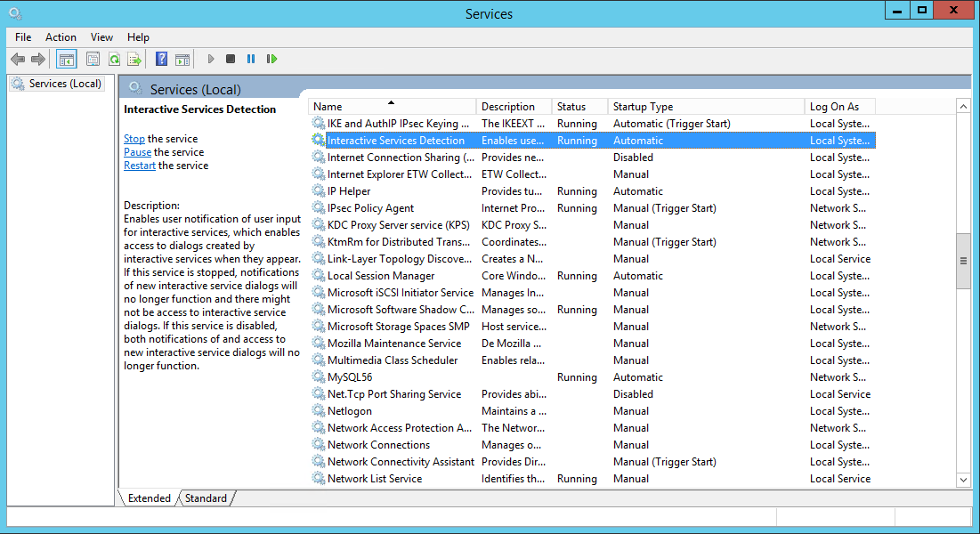
Task: Pause the service via the toolbar pause icon
Action: coord(250,59)
